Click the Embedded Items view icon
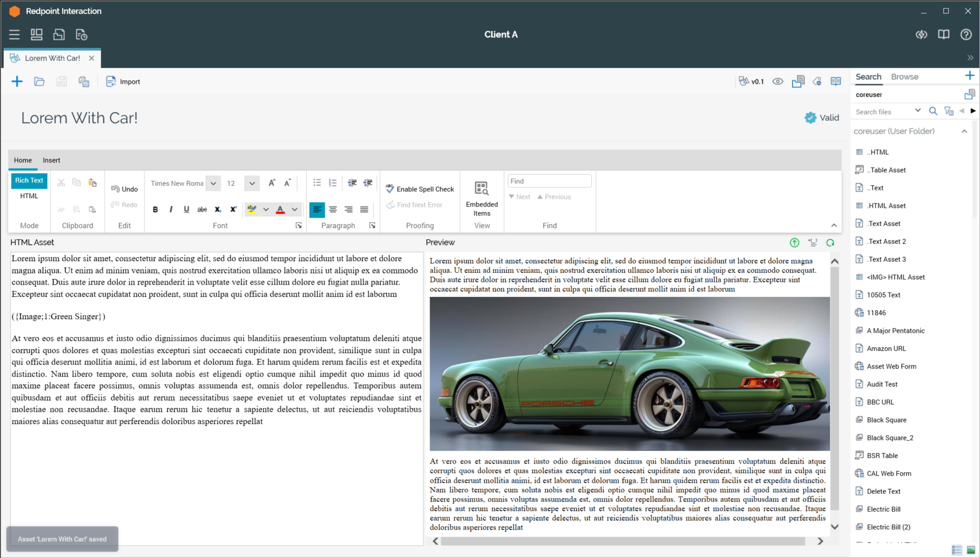Viewport: 980px width, 558px height. pos(481,189)
